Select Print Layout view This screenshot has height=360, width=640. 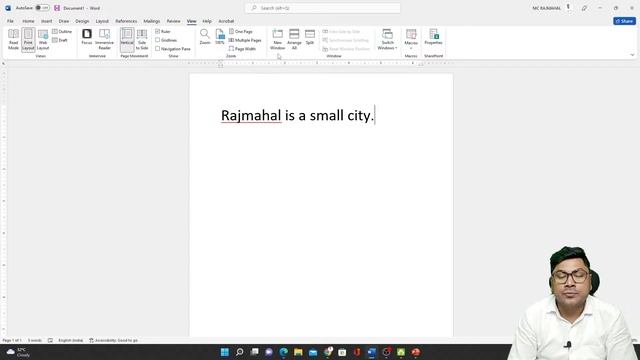coord(28,40)
